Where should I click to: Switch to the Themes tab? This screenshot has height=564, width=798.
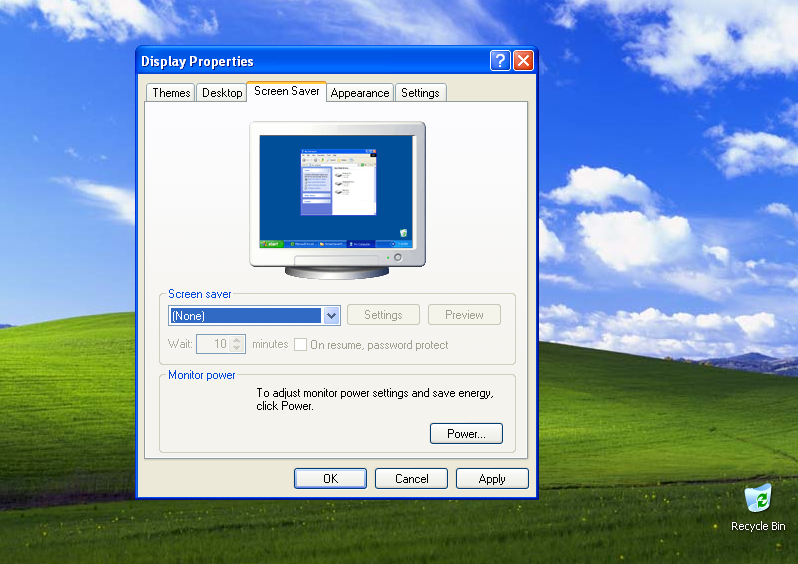coord(171,93)
